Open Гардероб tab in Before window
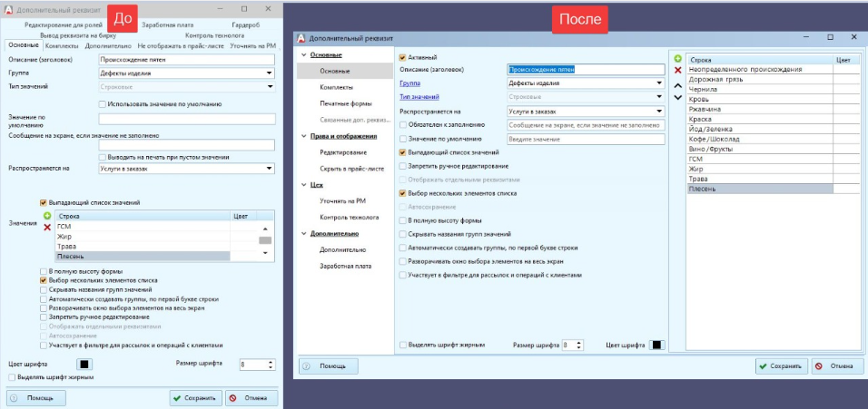 [246, 24]
